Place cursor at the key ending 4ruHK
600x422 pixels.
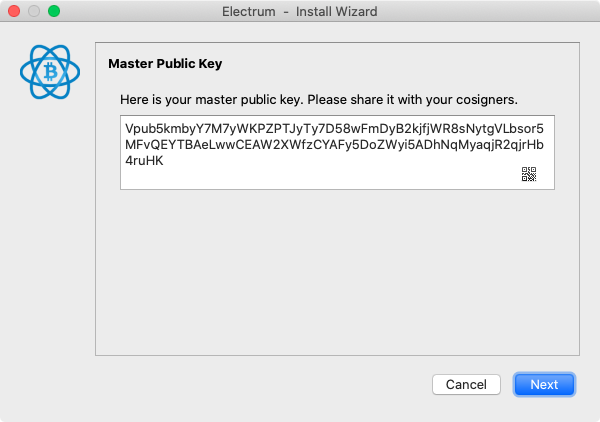[144, 161]
